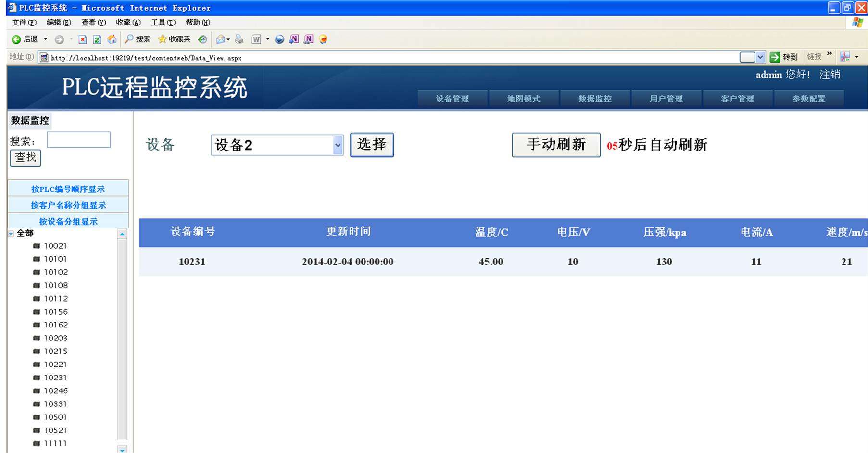Open the 工具 (Tools) menu

(x=163, y=23)
